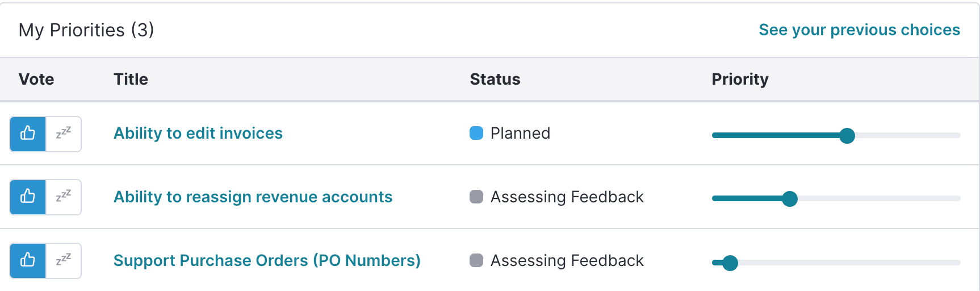This screenshot has height=291, width=980.
Task: Open 'Support Purchase Orders (PO Numbers)' idea
Action: click(267, 260)
